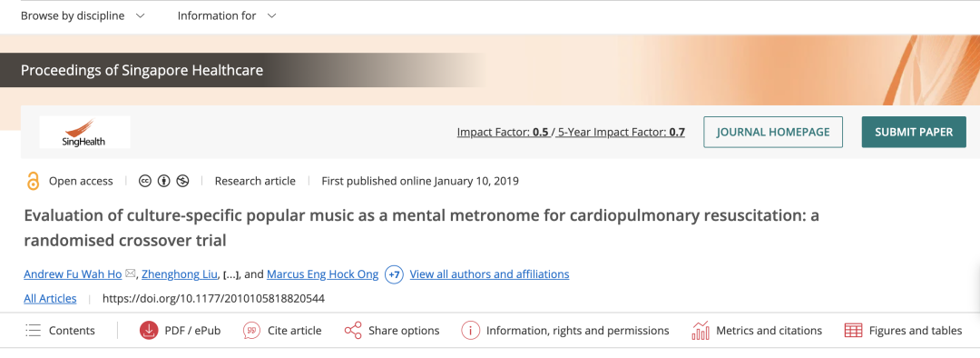The image size is (980, 358).
Task: Open Metrics and citations chart icon
Action: (701, 331)
